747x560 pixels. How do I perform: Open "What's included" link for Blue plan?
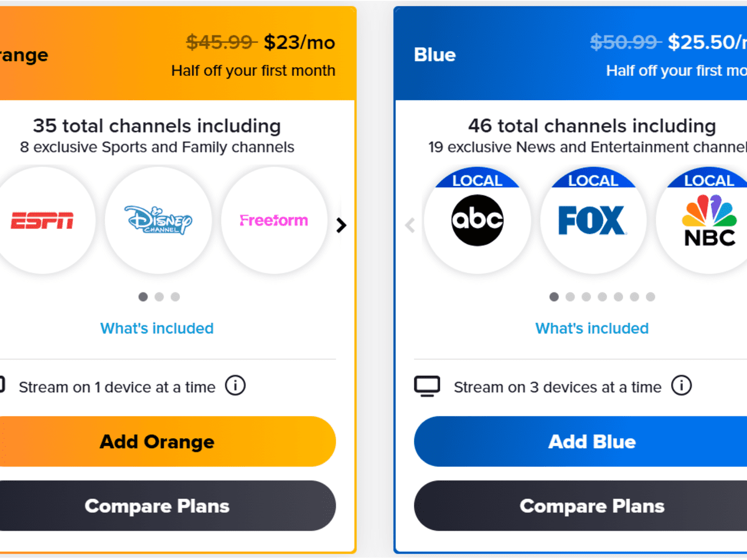click(592, 328)
